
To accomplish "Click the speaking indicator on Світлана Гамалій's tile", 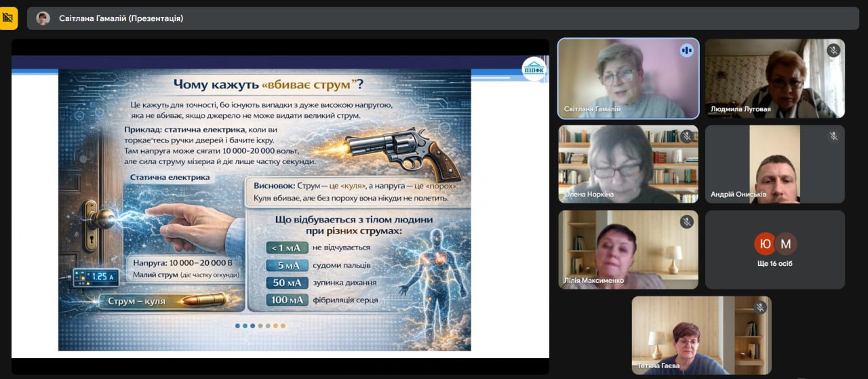I will pyautogui.click(x=686, y=50).
